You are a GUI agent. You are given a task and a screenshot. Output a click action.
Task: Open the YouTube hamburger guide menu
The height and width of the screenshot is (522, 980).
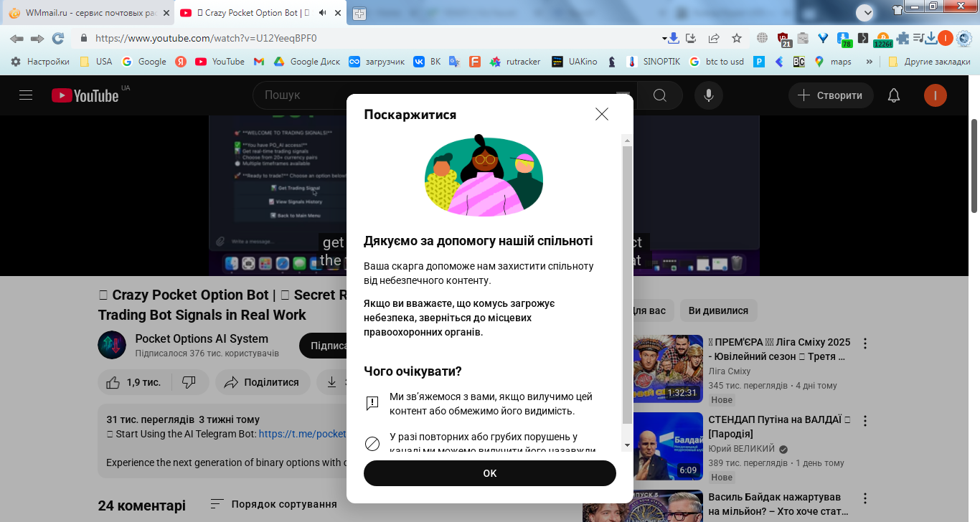click(26, 95)
